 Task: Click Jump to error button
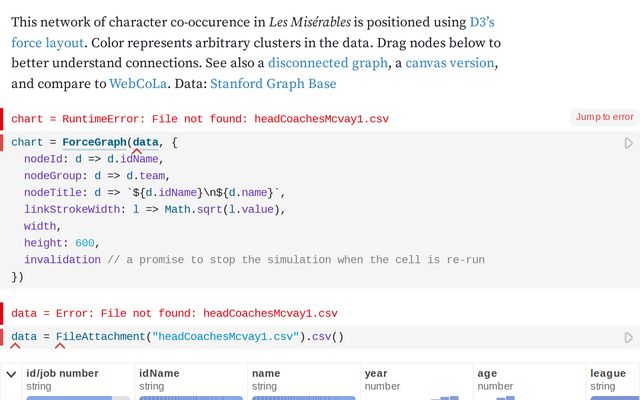tap(604, 117)
